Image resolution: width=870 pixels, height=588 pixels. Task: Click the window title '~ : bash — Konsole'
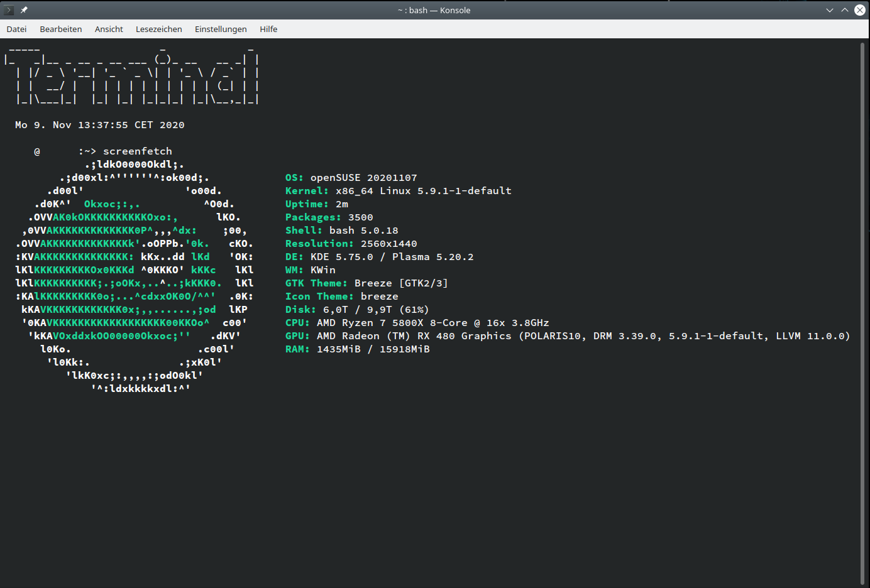point(434,10)
